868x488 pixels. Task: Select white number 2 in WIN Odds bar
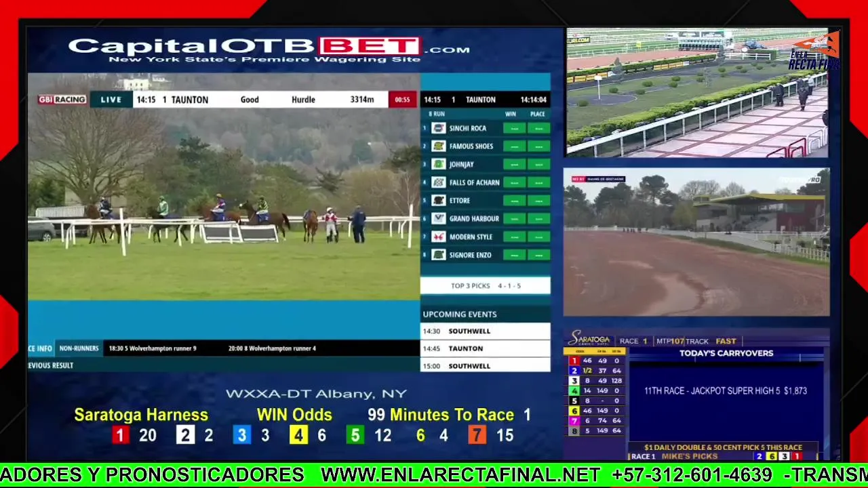[x=185, y=435]
